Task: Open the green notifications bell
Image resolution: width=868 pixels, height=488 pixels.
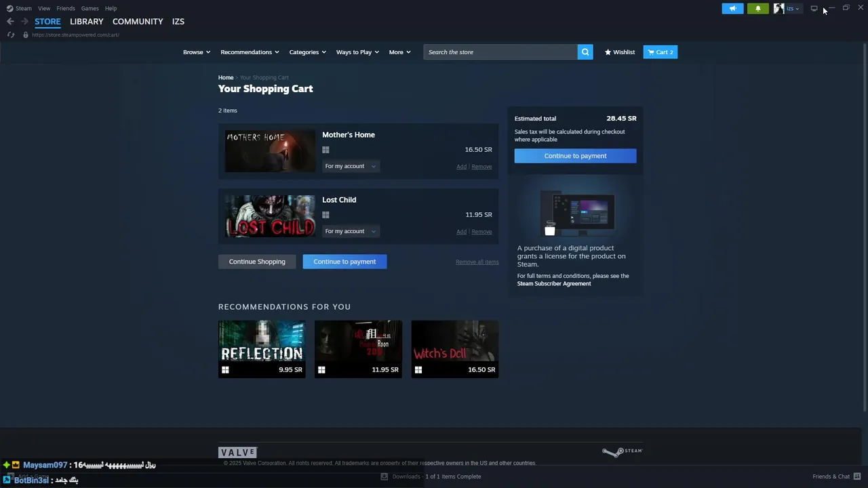Action: click(758, 8)
